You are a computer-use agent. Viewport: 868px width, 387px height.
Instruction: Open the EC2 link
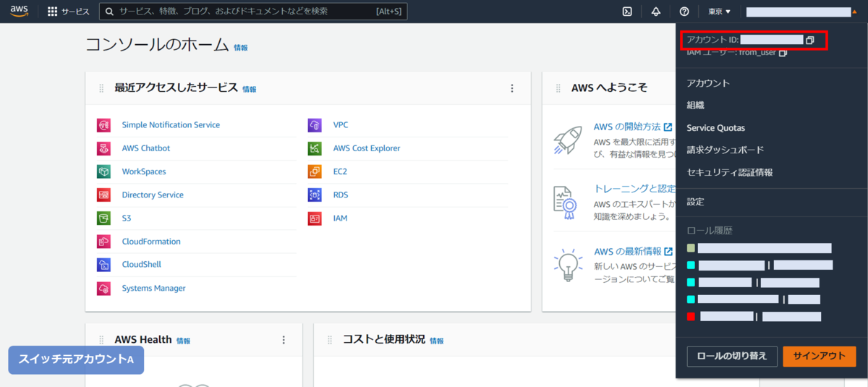point(340,171)
